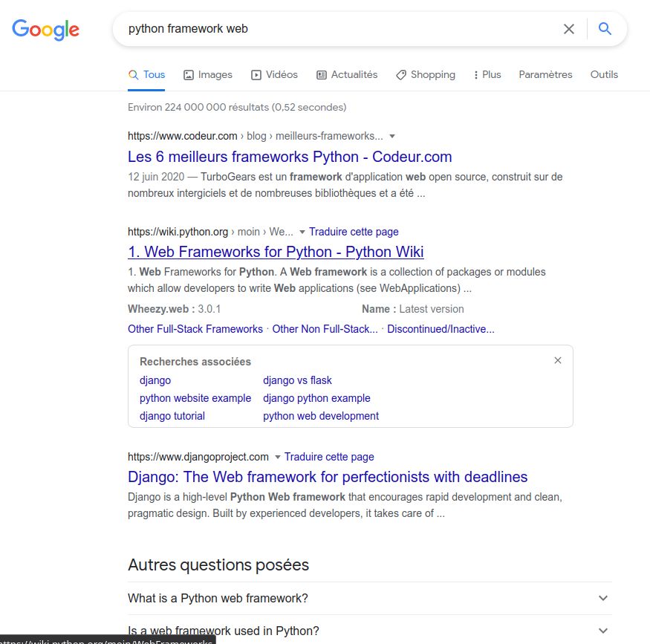
Task: Clear the search query with X icon
Action: point(569,29)
